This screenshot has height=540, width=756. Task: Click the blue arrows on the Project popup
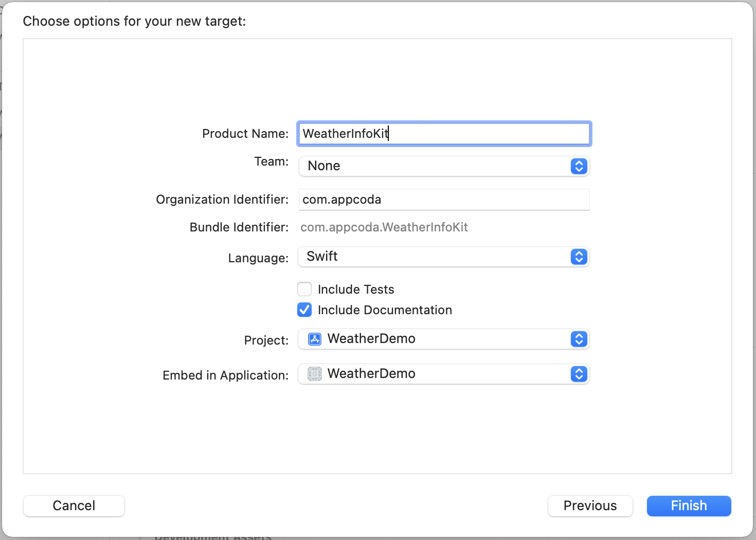click(x=579, y=339)
